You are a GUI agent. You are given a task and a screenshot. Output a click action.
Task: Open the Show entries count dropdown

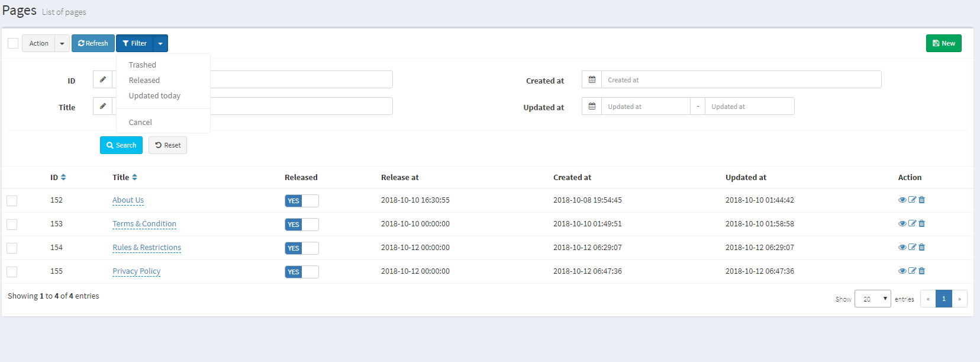[872, 299]
